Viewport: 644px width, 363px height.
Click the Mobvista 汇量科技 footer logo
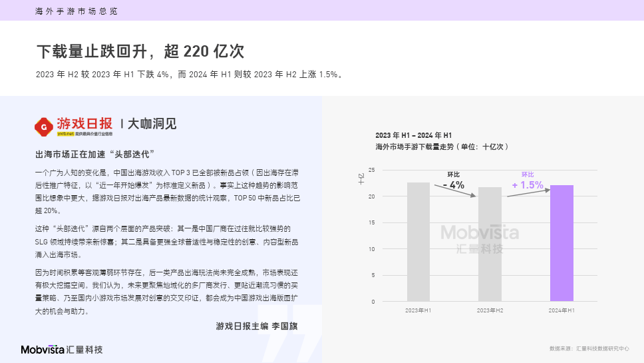(62, 350)
